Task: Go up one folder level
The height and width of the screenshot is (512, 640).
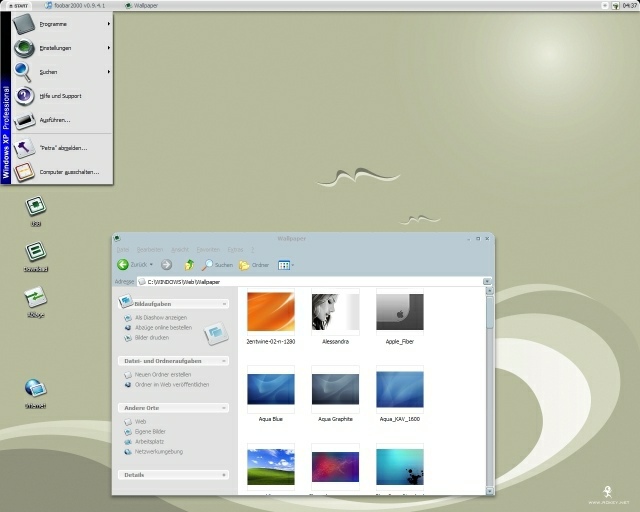Action: click(189, 265)
